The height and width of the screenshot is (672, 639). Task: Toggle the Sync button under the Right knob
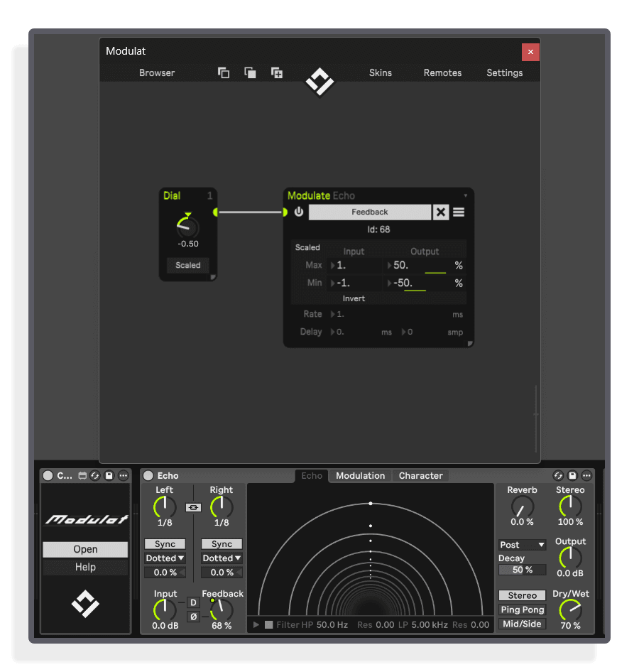(x=222, y=544)
